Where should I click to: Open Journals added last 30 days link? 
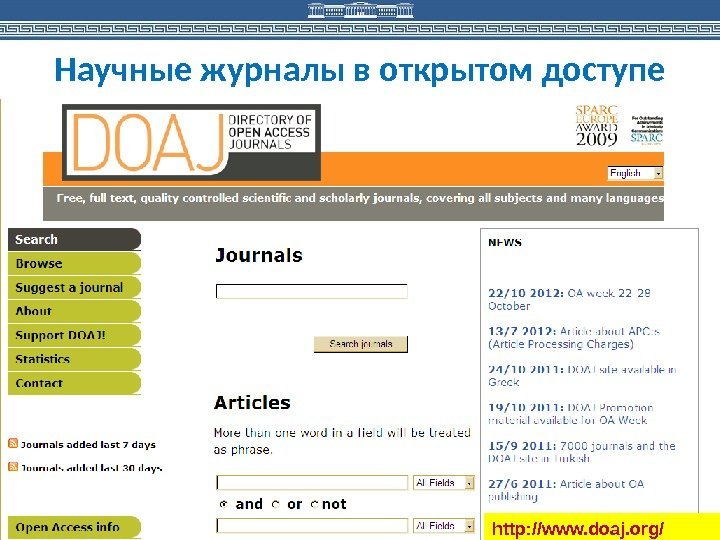click(x=91, y=468)
